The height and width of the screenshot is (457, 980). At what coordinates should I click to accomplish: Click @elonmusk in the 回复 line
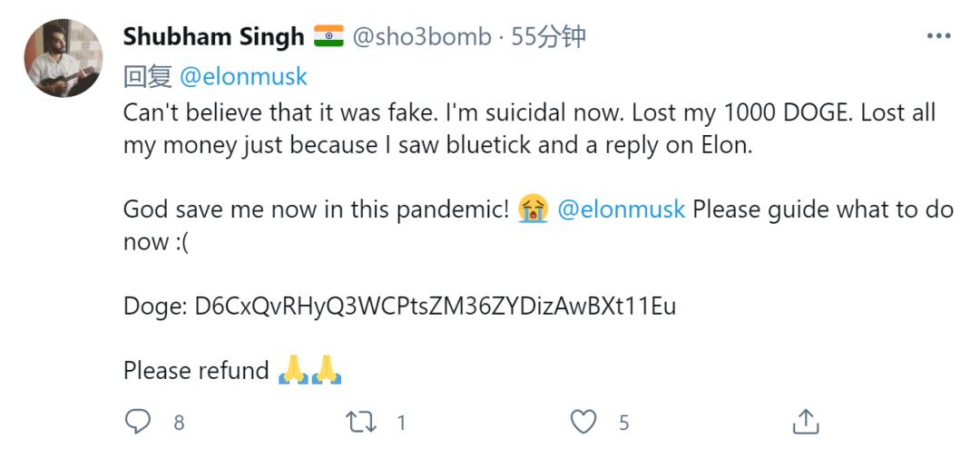click(243, 77)
